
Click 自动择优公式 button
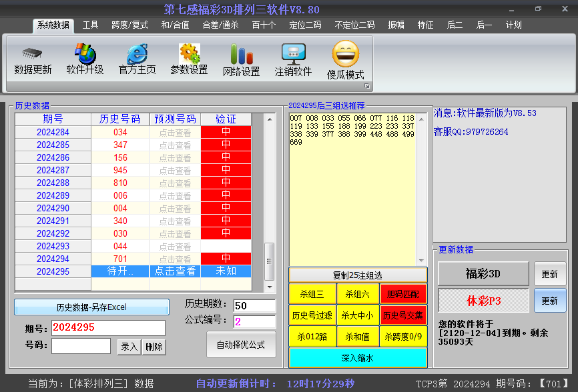click(241, 345)
